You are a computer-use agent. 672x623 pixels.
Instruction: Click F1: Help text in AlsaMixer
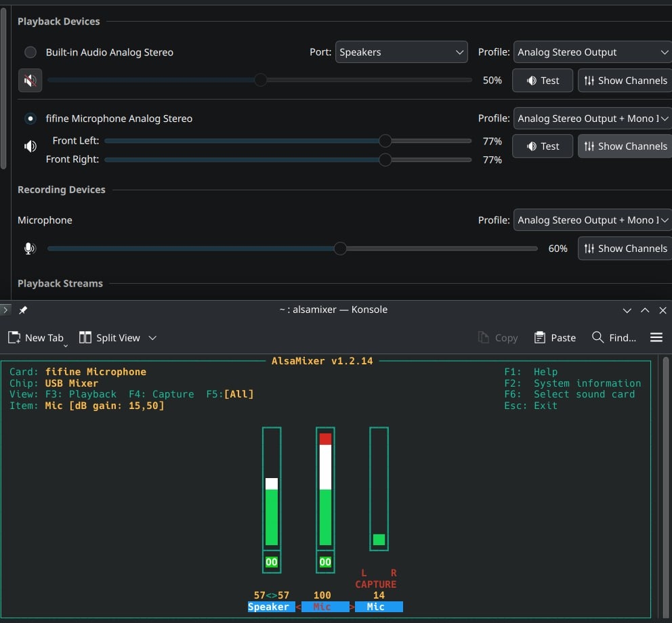click(530, 372)
